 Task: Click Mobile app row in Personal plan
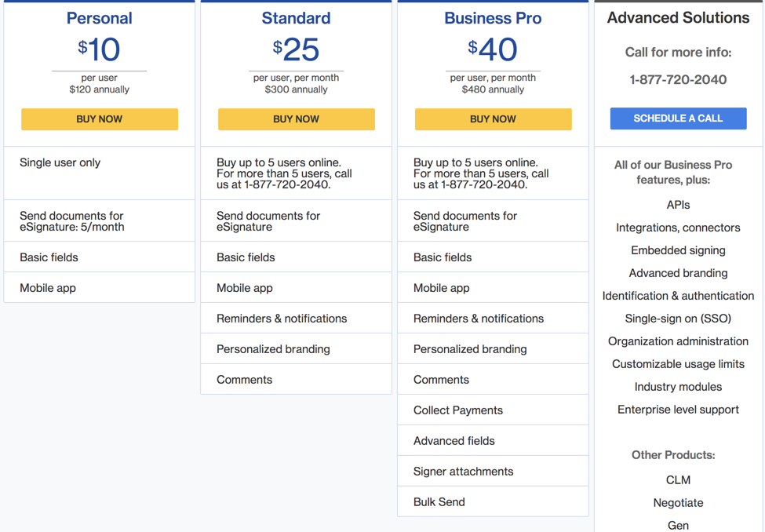(100, 287)
